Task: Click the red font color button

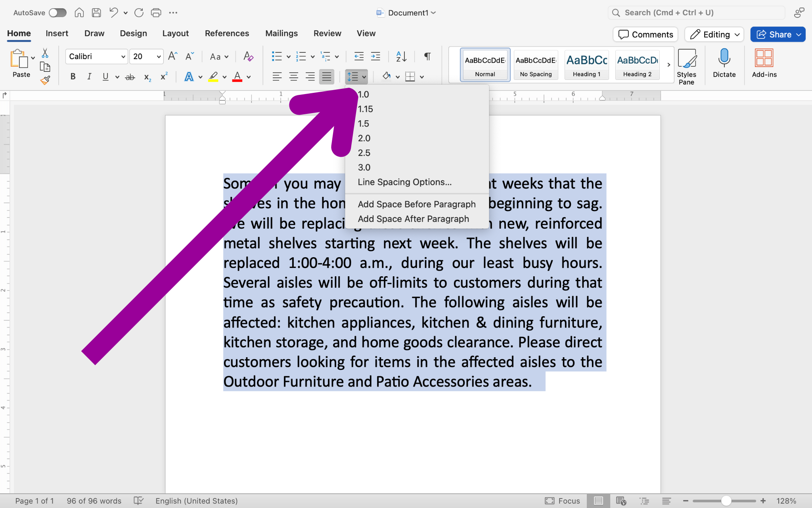Action: pyautogui.click(x=237, y=77)
